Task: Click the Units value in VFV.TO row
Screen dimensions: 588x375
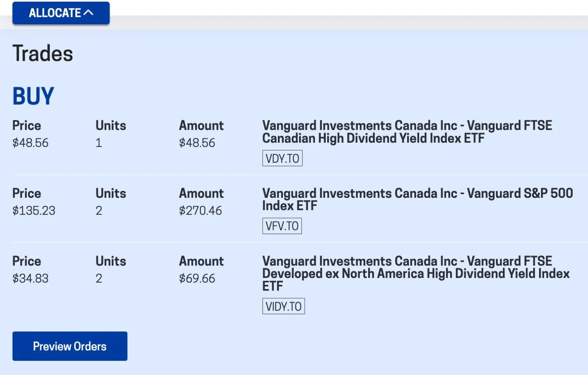Action: coord(99,210)
